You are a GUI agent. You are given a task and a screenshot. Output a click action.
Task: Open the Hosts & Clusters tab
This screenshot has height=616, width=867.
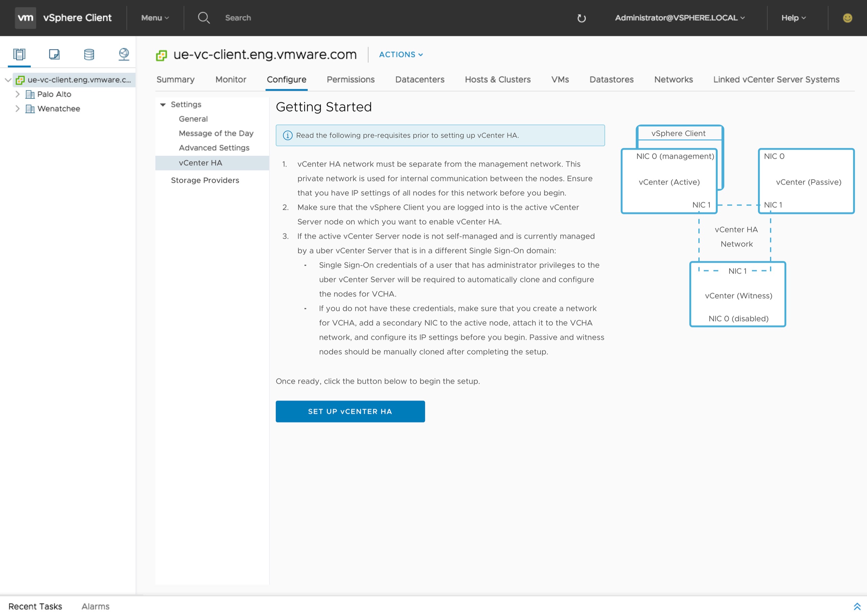pos(498,80)
